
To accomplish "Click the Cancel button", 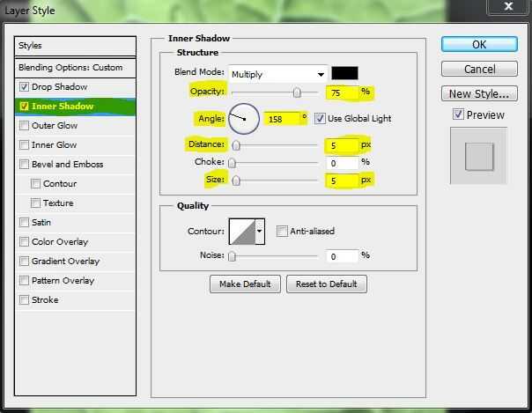I will pyautogui.click(x=479, y=70).
